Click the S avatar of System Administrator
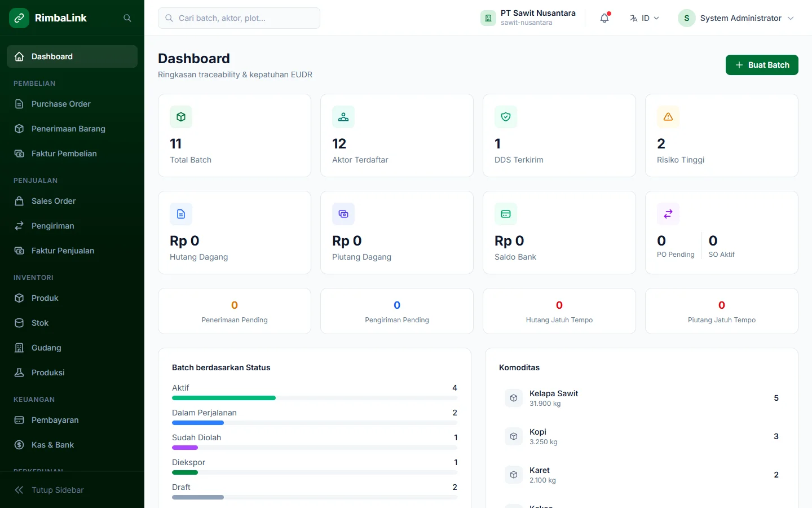This screenshot has height=508, width=812. click(687, 18)
